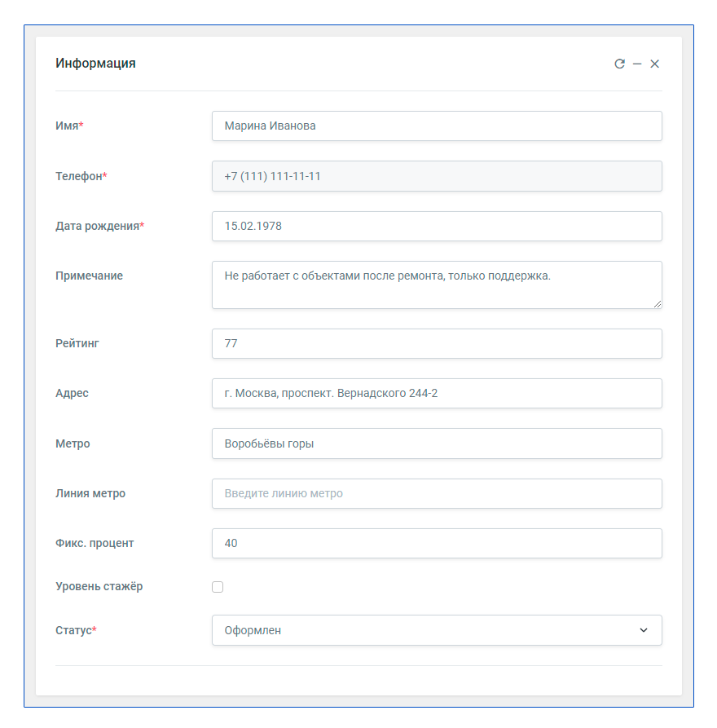
Task: Focus the Фикс. процент field
Action: point(437,543)
